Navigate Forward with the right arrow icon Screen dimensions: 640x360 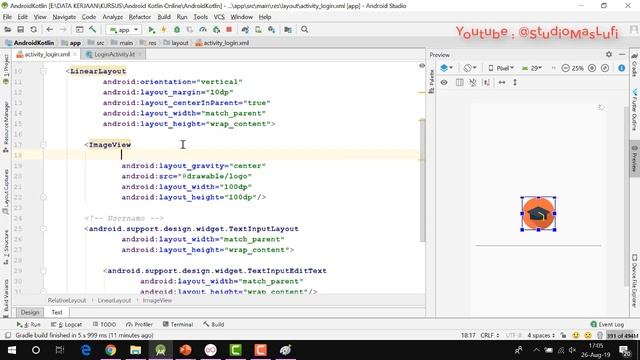point(63,29)
